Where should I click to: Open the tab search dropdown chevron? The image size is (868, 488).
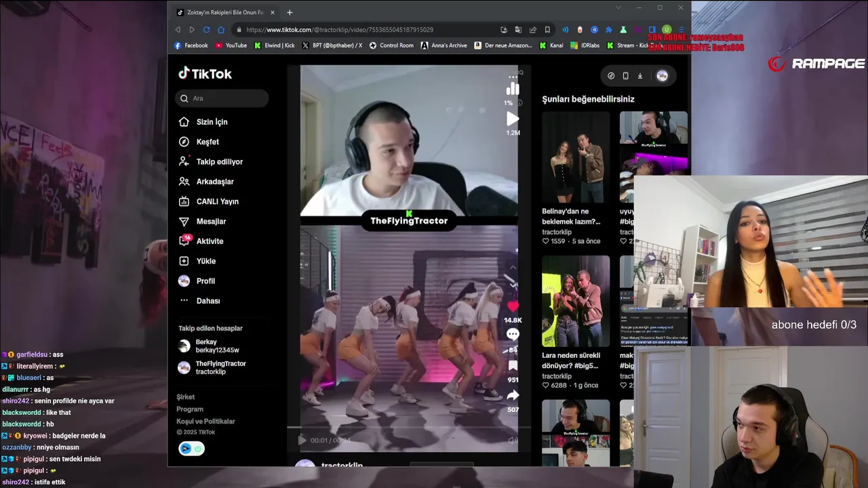point(618,7)
